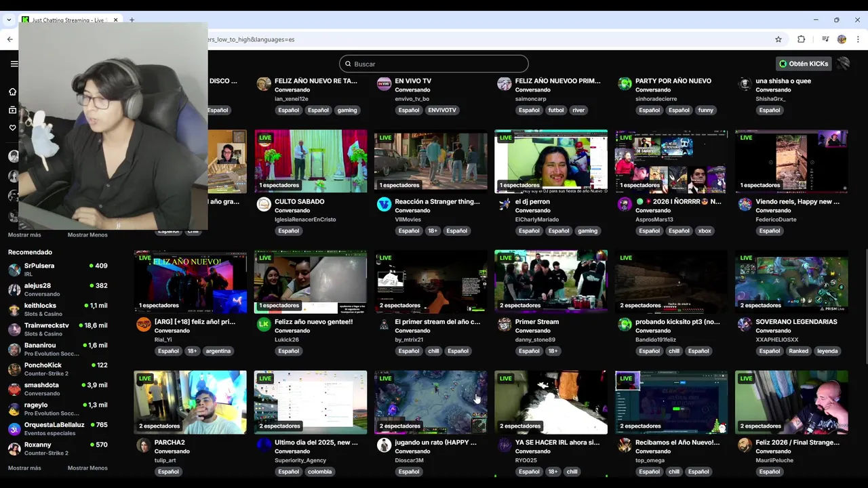Screen dimensions: 868x488
Task: Click VillMovies channel avatar
Action: click(384, 205)
